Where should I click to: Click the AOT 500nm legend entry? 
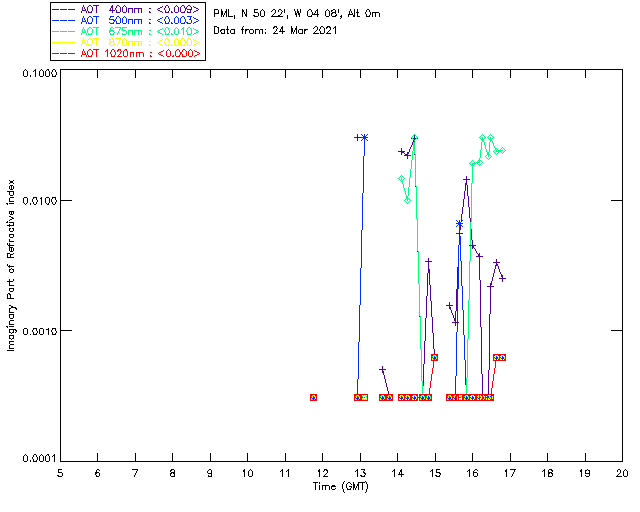(127, 20)
